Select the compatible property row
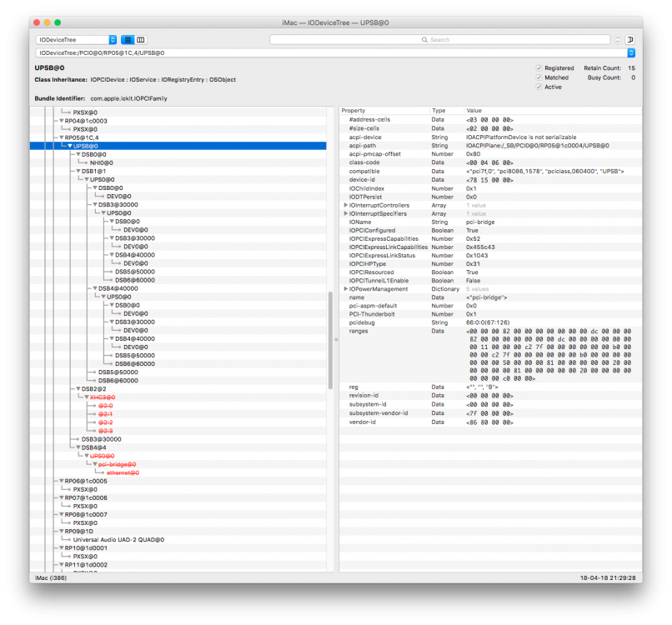The width and height of the screenshot is (672, 625). pos(490,172)
